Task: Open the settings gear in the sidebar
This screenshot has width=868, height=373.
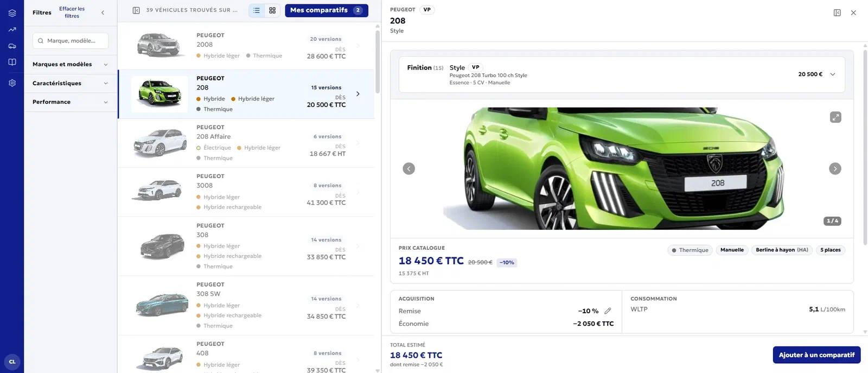Action: coord(12,83)
